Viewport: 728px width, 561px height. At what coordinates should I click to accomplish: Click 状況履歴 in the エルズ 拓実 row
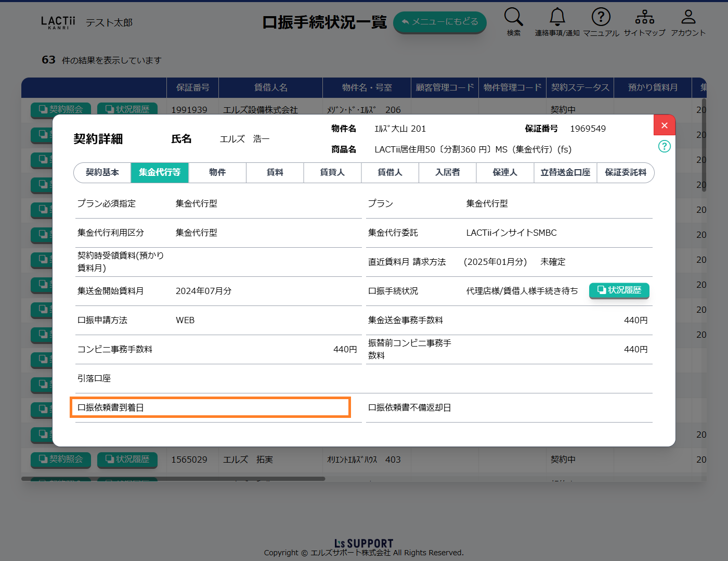click(x=127, y=459)
